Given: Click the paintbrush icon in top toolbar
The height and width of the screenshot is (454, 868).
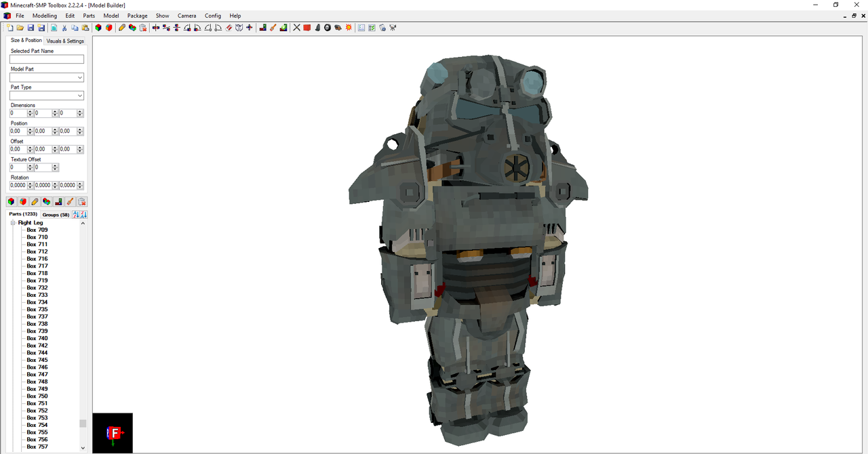Looking at the screenshot, I should pos(273,28).
